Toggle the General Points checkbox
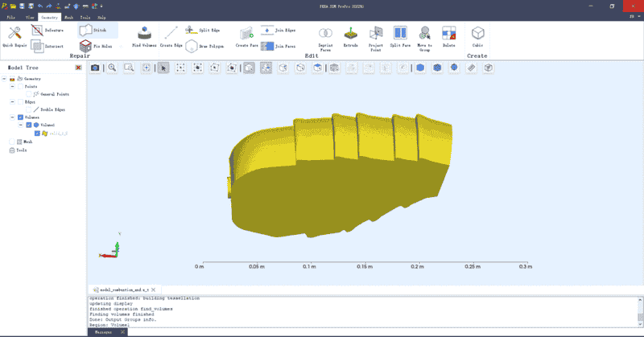 click(29, 94)
